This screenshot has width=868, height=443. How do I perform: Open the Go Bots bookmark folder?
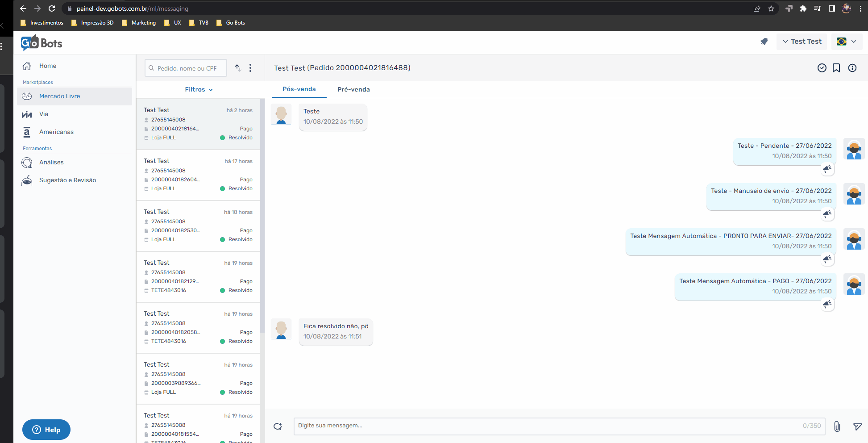coord(230,23)
